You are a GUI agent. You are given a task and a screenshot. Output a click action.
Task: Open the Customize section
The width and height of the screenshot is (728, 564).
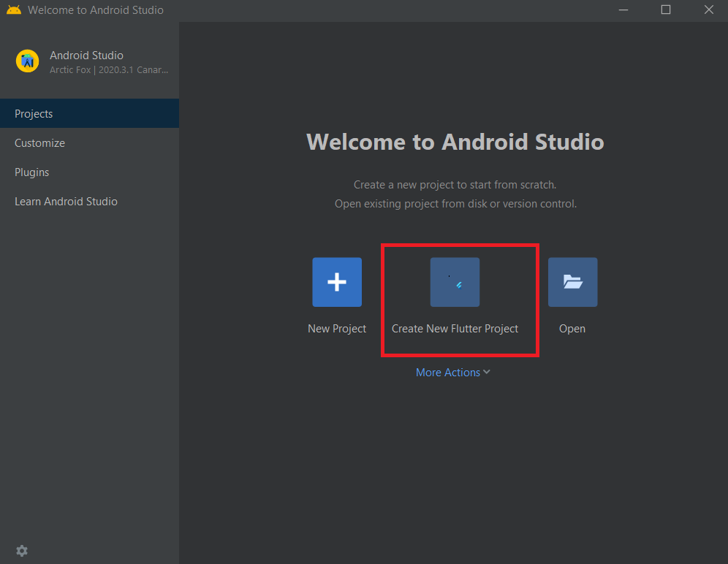click(x=39, y=142)
